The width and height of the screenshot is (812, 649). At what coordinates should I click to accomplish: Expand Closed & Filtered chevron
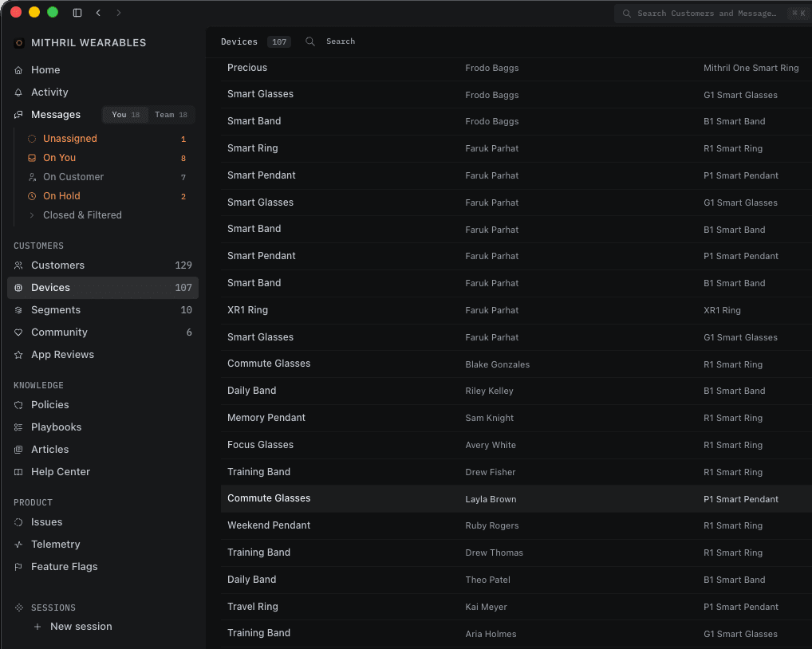click(32, 215)
